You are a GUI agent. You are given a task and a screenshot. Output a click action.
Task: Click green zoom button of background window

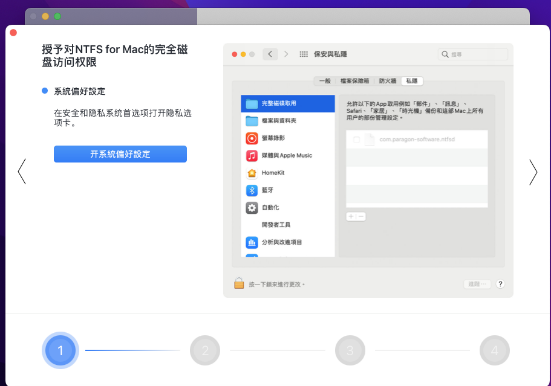(x=58, y=16)
